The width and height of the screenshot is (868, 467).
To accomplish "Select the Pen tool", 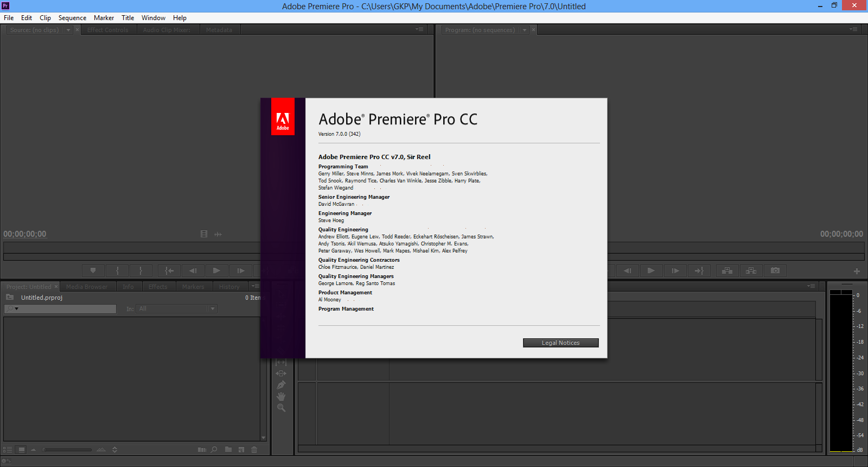I will 281,385.
